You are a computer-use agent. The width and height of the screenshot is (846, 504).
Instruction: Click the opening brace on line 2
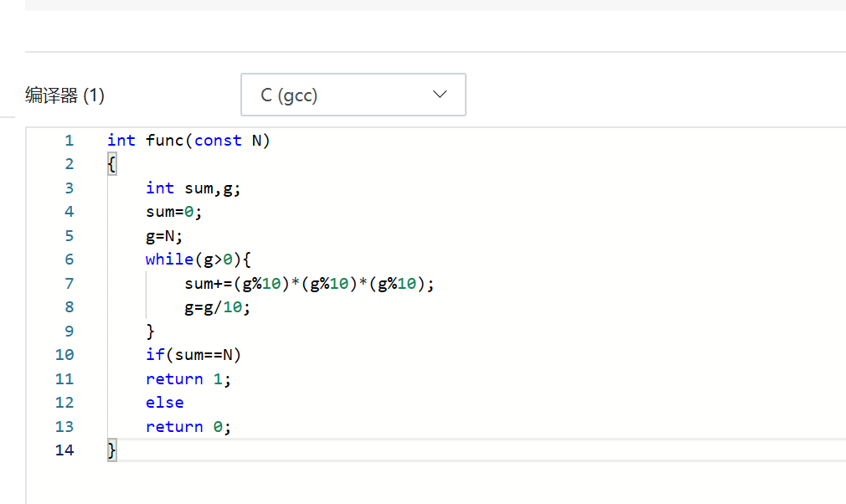(x=111, y=165)
